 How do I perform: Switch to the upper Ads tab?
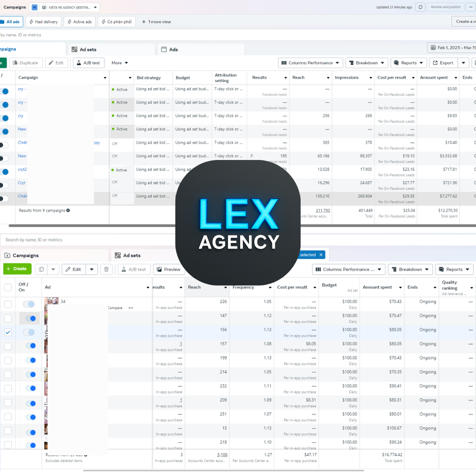pos(201,49)
